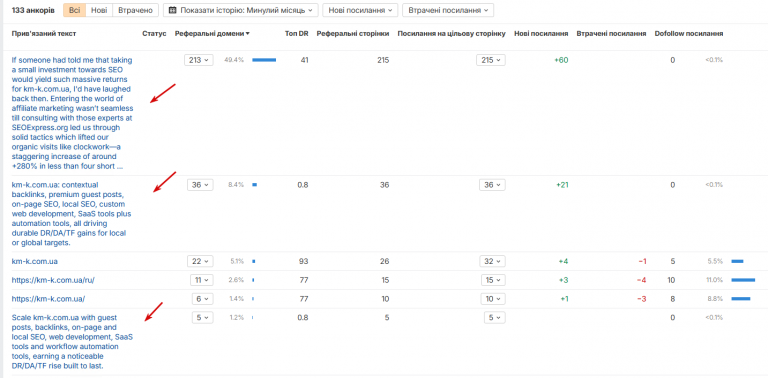Click the 'Dofollow посилання' column header

coord(689,34)
